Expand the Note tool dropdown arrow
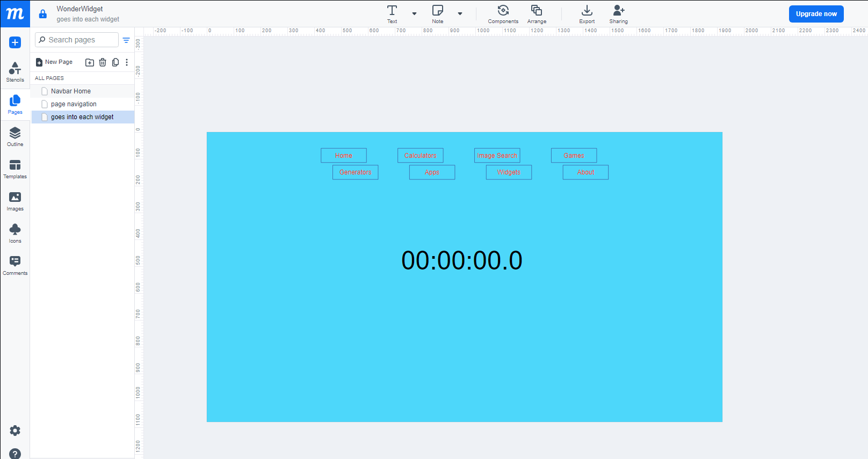Viewport: 868px width, 459px height. pyautogui.click(x=460, y=14)
